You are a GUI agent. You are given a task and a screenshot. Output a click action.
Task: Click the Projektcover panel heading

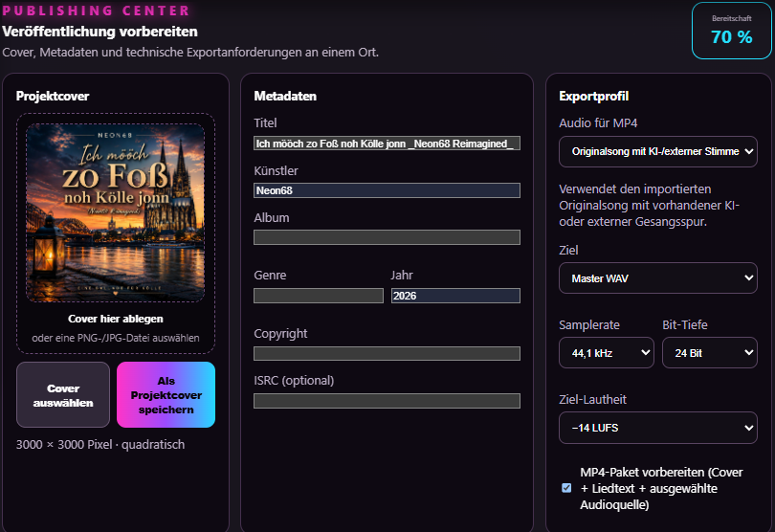pos(53,97)
